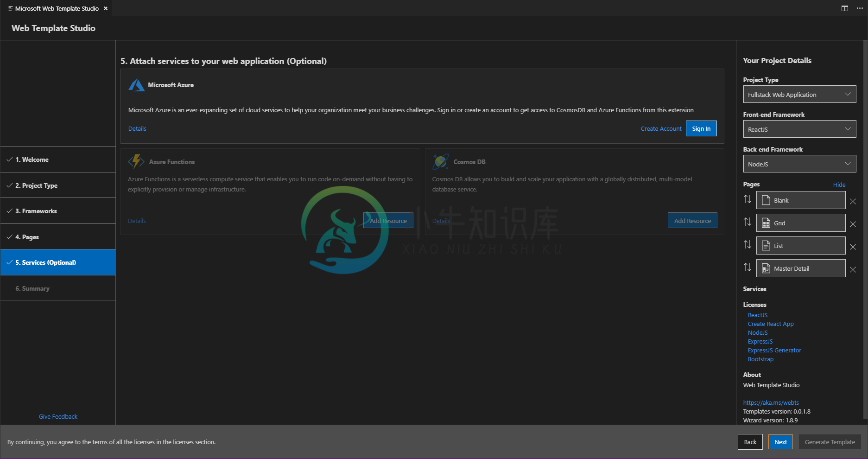
Task: Select the Blank page name field
Action: (801, 200)
